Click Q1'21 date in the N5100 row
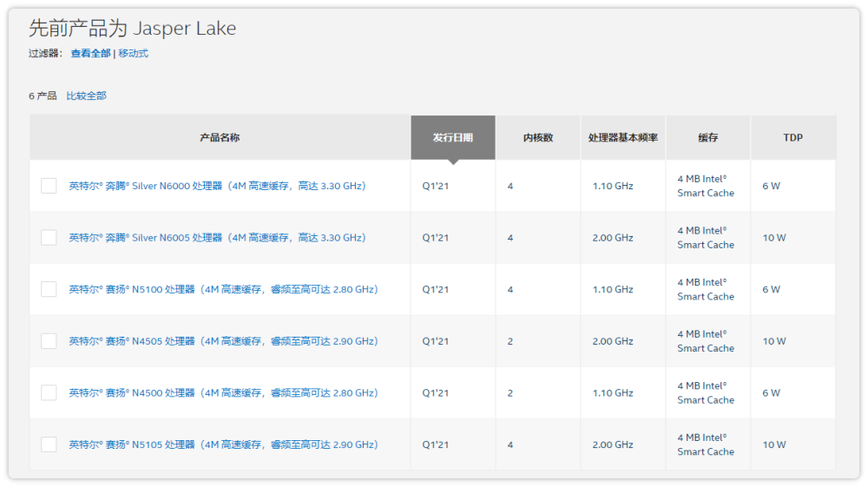Image resolution: width=868 pixels, height=487 pixels. point(435,289)
